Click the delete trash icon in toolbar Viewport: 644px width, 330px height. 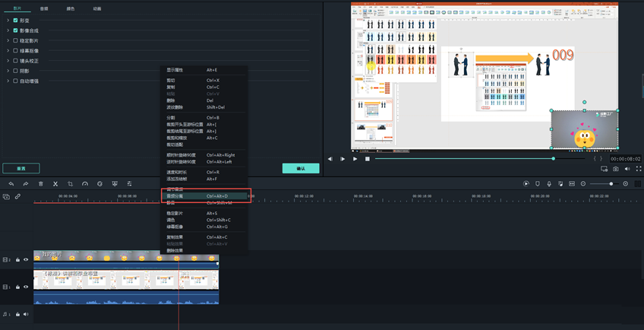tap(40, 183)
